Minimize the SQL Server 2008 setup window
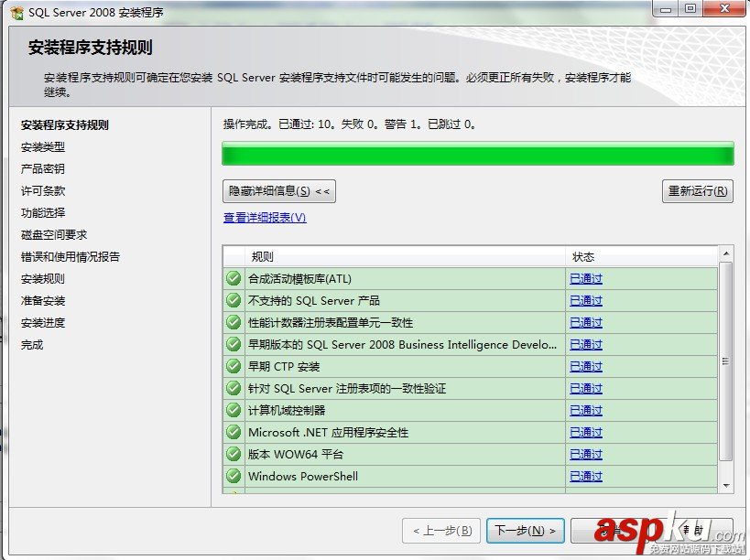This screenshot has height=560, width=750. pyautogui.click(x=666, y=8)
